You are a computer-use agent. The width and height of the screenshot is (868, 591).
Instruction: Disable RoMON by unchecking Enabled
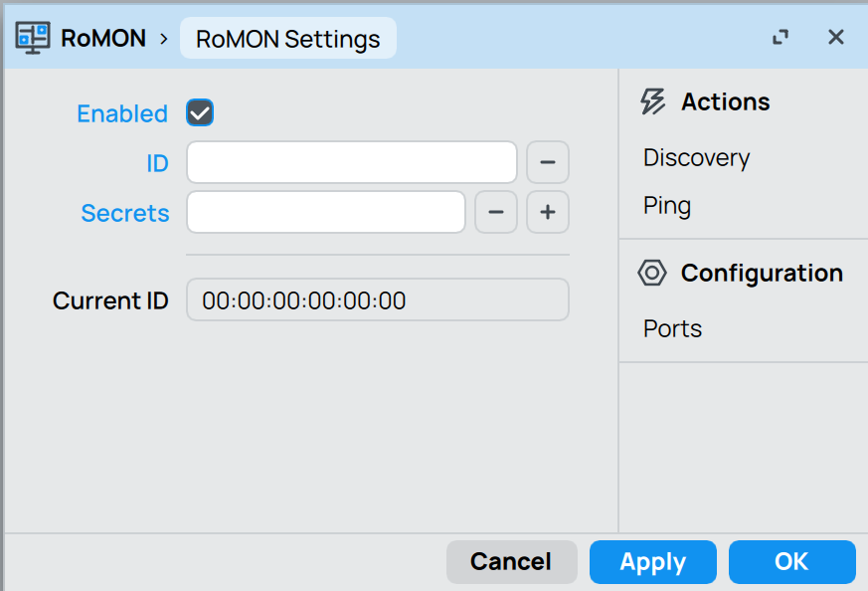[x=199, y=112]
